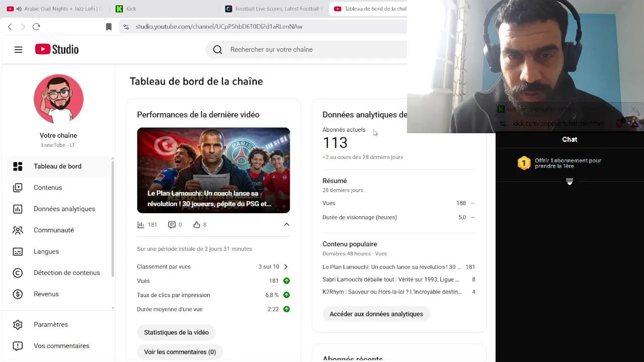The image size is (644, 362).
Task: Click the Vos commentaires feedback icon
Action: click(18, 346)
